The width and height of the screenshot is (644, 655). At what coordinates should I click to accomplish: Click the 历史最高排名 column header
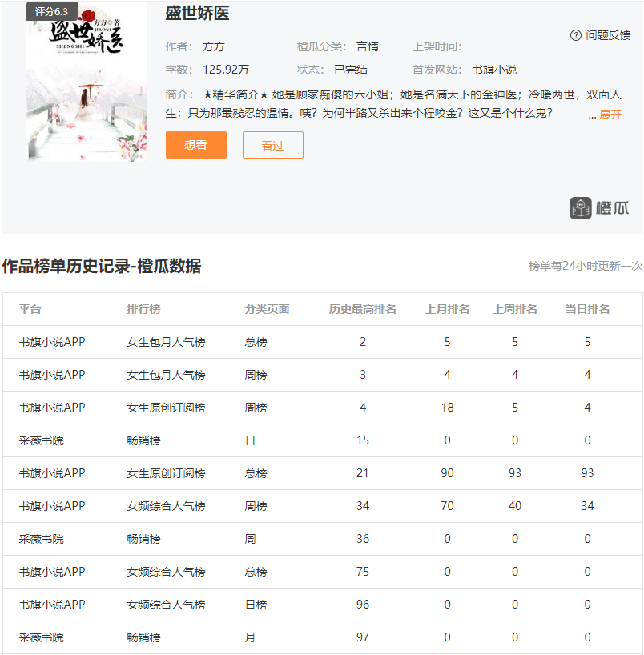(362, 309)
